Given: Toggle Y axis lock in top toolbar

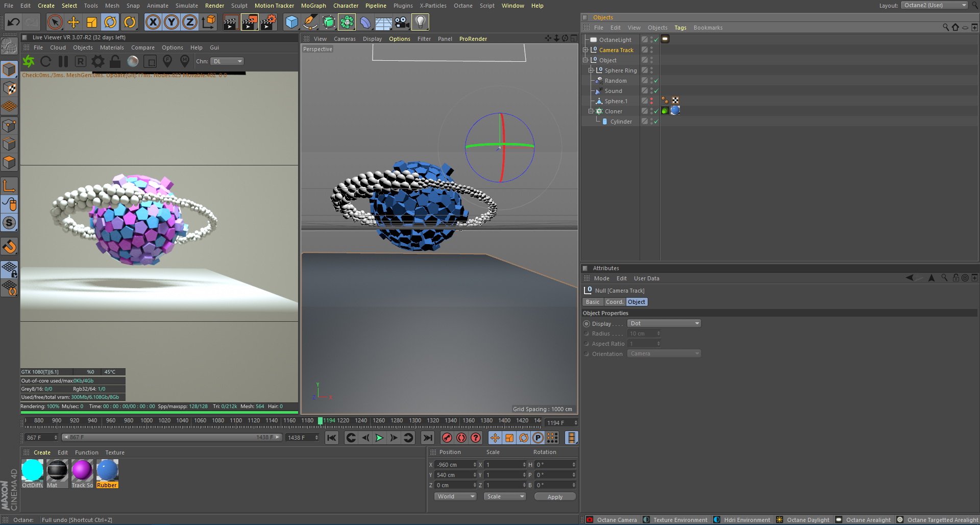Looking at the screenshot, I should pos(171,22).
